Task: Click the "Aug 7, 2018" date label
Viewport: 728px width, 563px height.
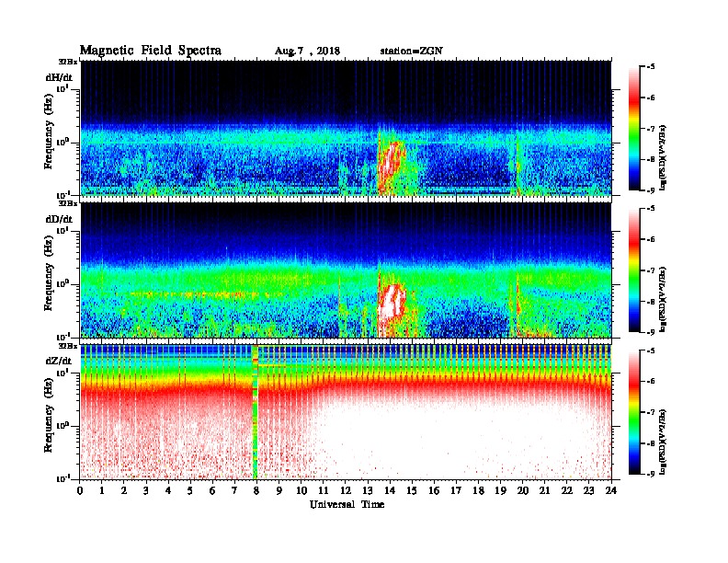Action: pyautogui.click(x=307, y=52)
